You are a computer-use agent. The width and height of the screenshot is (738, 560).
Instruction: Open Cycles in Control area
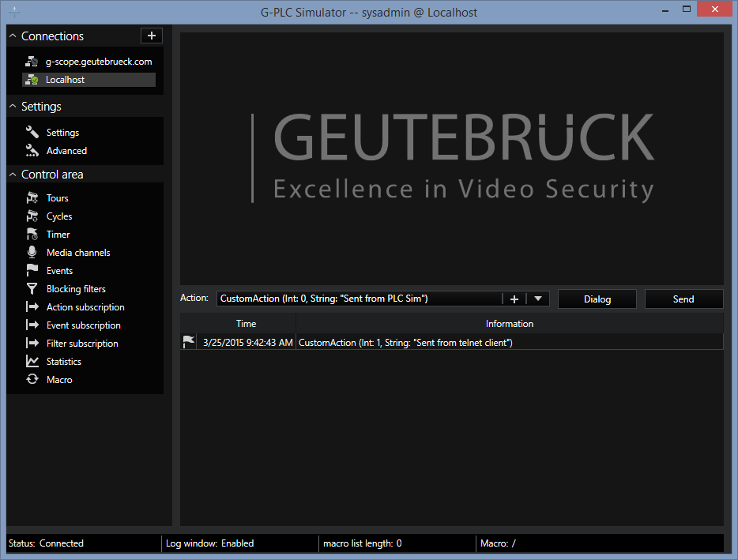[58, 216]
